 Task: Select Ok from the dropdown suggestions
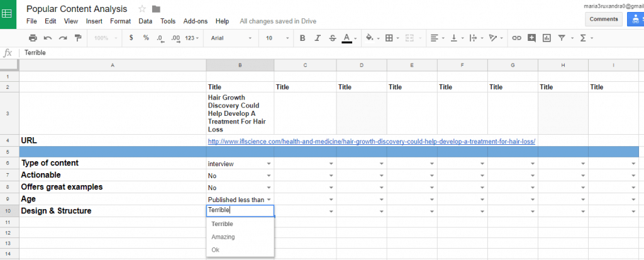pos(216,250)
